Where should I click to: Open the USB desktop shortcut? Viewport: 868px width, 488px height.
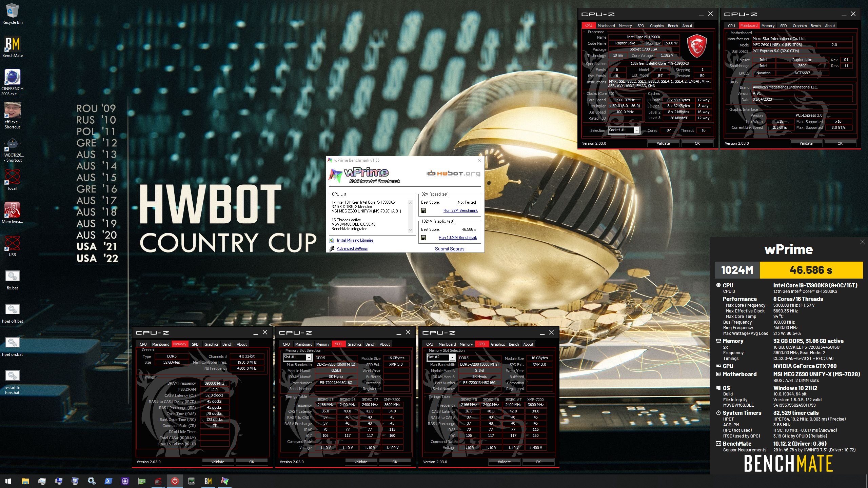[12, 246]
